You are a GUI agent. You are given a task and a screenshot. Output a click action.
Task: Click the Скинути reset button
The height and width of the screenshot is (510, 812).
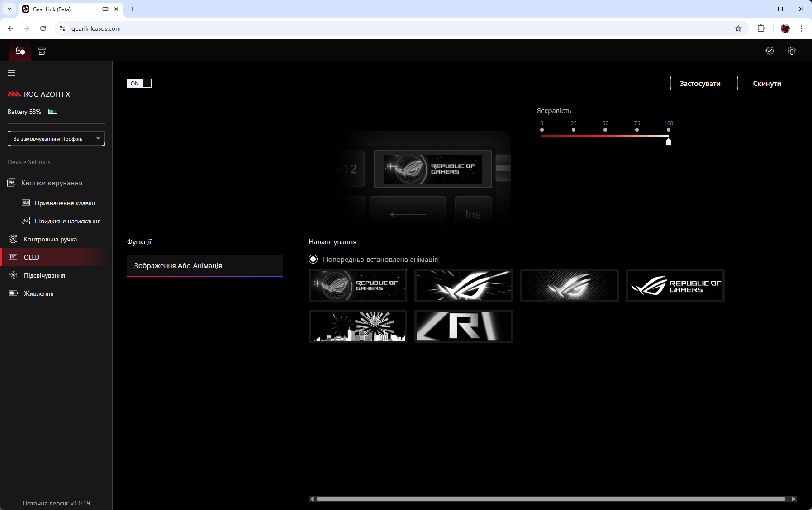[767, 83]
